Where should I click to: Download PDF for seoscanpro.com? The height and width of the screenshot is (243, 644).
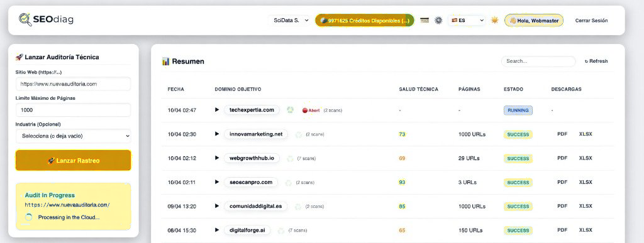[562, 182]
